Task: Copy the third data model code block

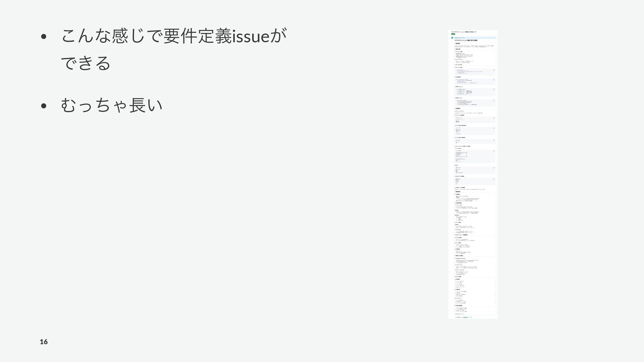Action: click(x=494, y=89)
